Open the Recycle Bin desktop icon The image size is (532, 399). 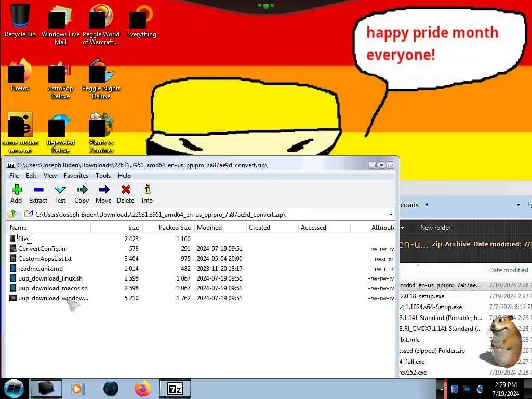20,20
